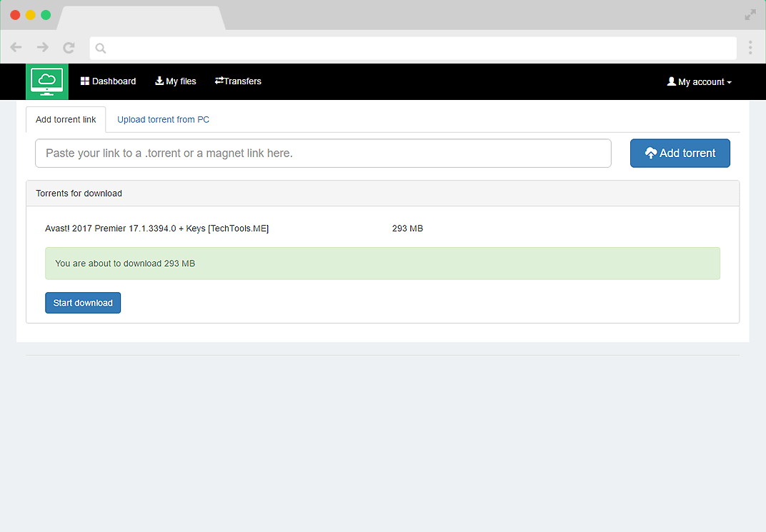
Task: Click the green cloud service logo
Action: pos(46,81)
